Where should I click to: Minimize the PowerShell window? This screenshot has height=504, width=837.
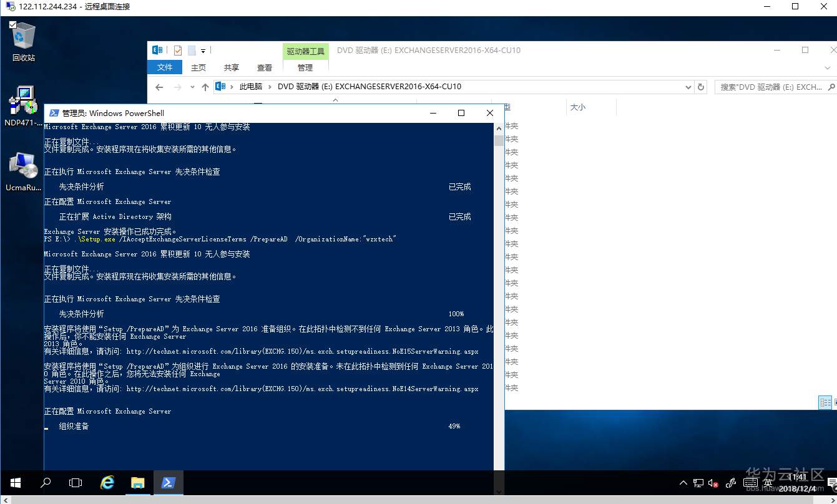433,113
